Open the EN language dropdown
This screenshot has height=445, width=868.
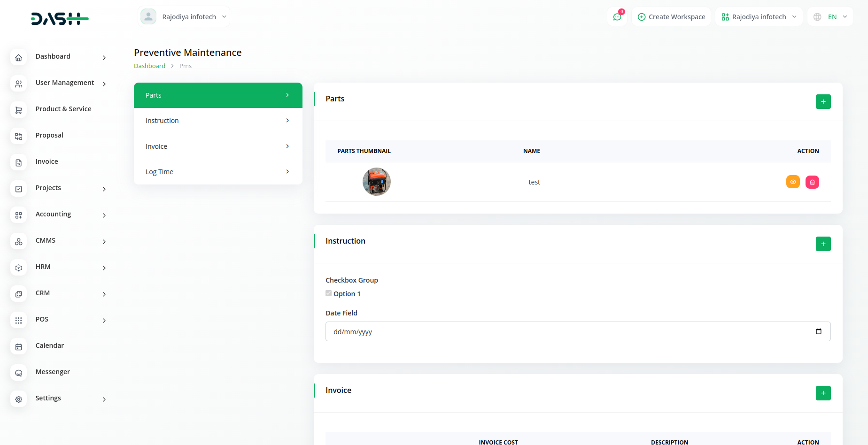click(830, 17)
